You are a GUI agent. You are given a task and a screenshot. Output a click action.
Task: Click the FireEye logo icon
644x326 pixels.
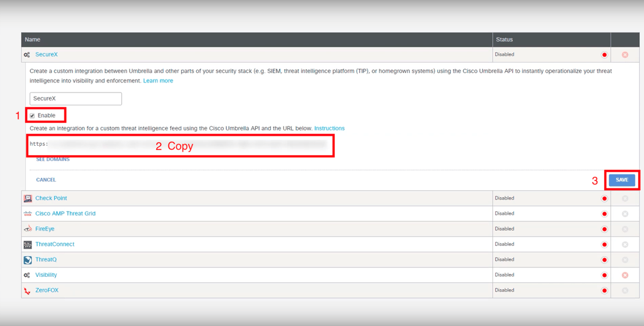pos(28,229)
